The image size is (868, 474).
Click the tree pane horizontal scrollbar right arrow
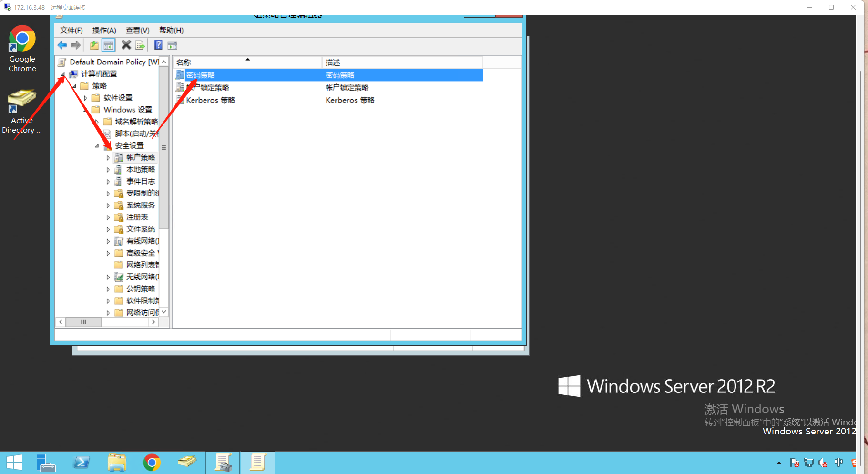(x=153, y=322)
